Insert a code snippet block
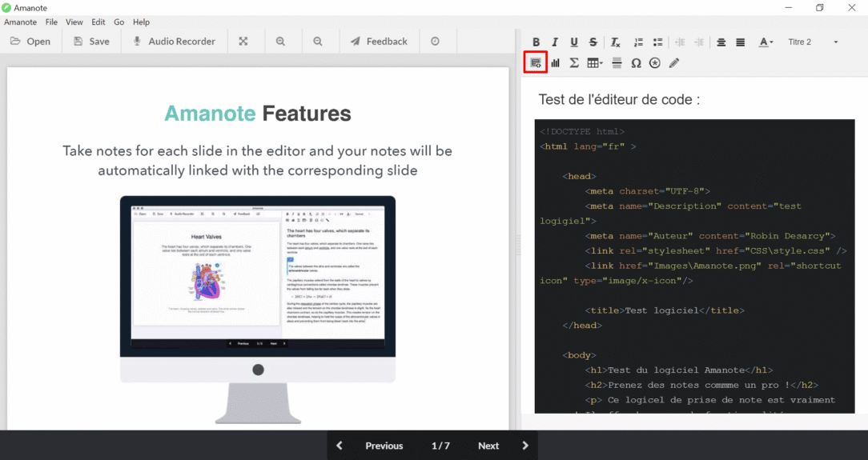 [x=536, y=62]
